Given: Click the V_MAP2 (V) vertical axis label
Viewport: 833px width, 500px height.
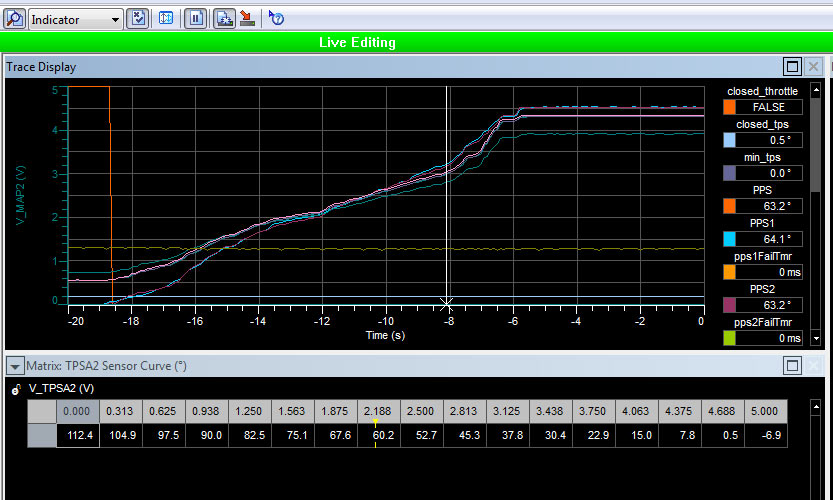Looking at the screenshot, I should [x=21, y=195].
